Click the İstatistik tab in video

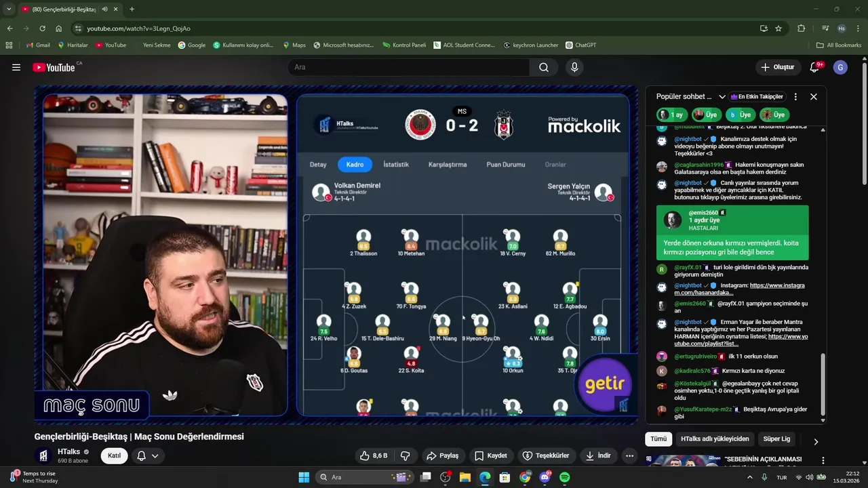[x=395, y=165]
